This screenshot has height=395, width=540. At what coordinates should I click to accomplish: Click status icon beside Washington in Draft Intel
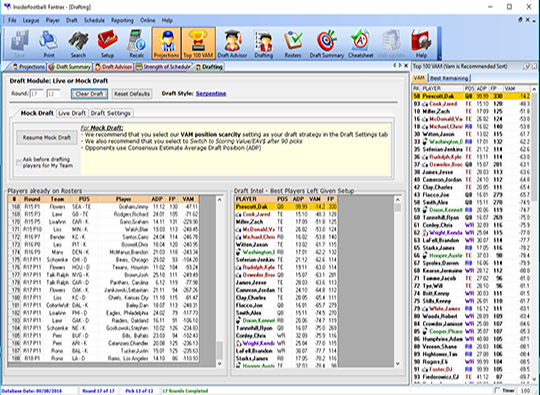coord(239,252)
